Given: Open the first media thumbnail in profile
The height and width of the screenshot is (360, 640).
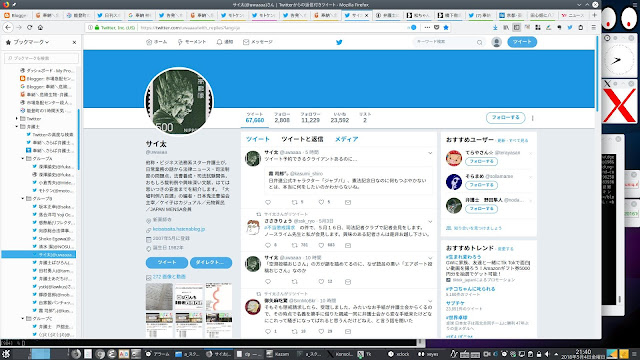Looking at the screenshot, I should point(159,296).
